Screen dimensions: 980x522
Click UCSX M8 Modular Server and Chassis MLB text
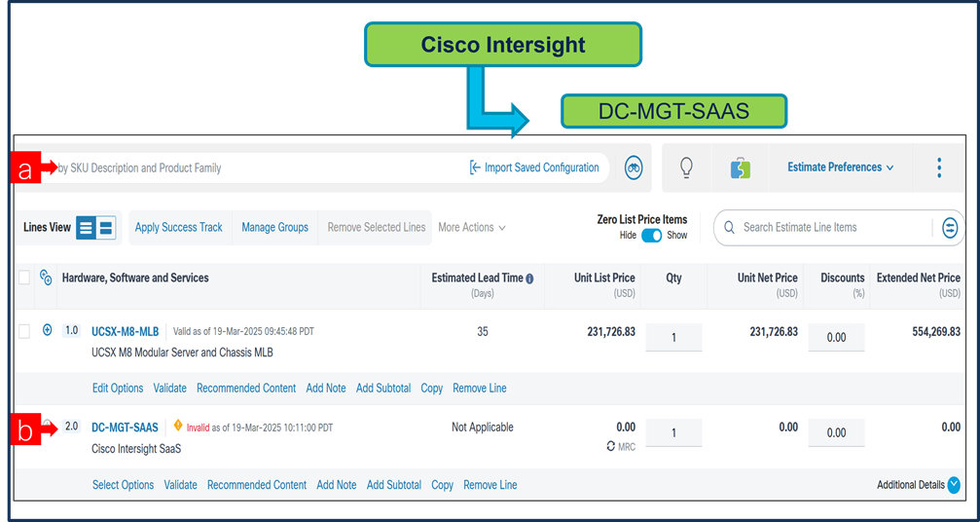[182, 353]
